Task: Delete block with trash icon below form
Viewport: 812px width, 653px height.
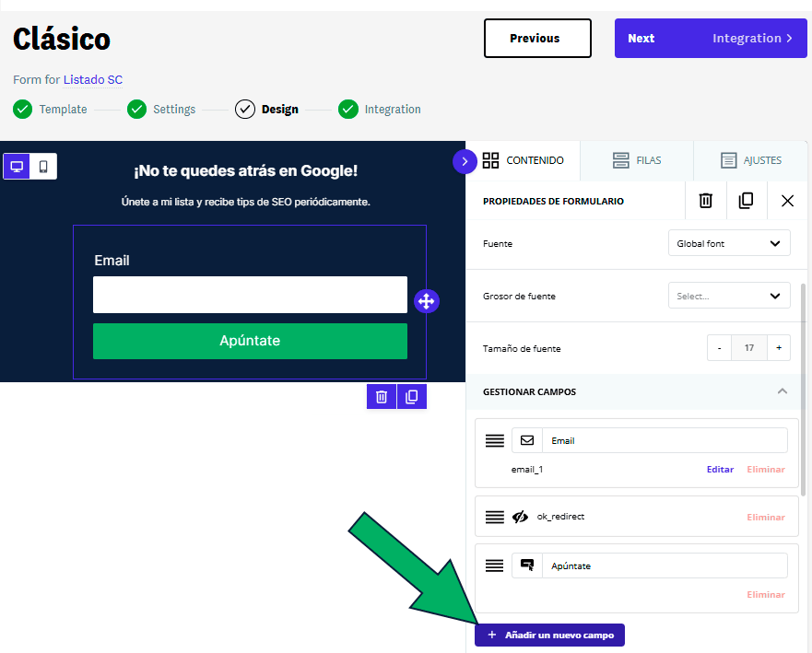Action: [382, 397]
